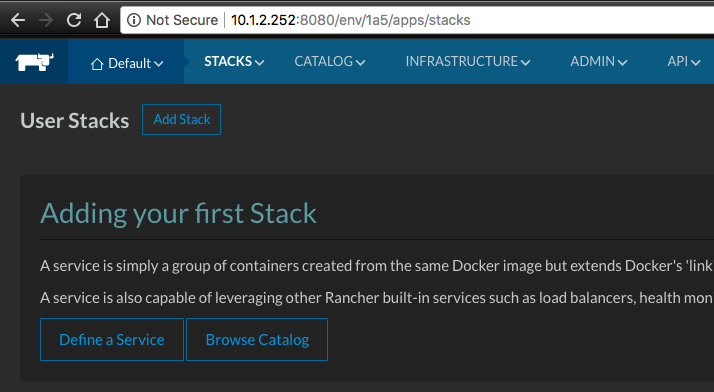
Task: Click the house icon beside Default
Action: pos(97,64)
